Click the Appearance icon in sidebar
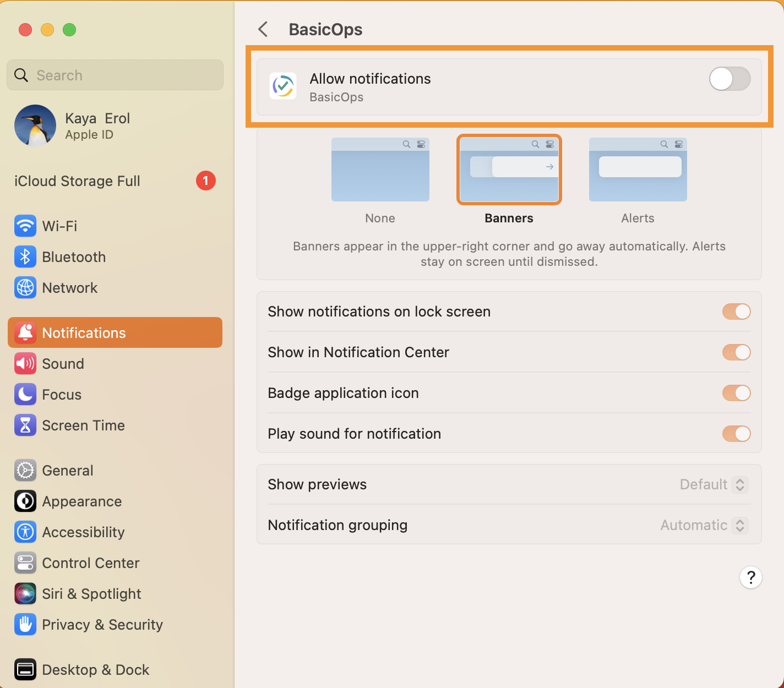 25,501
